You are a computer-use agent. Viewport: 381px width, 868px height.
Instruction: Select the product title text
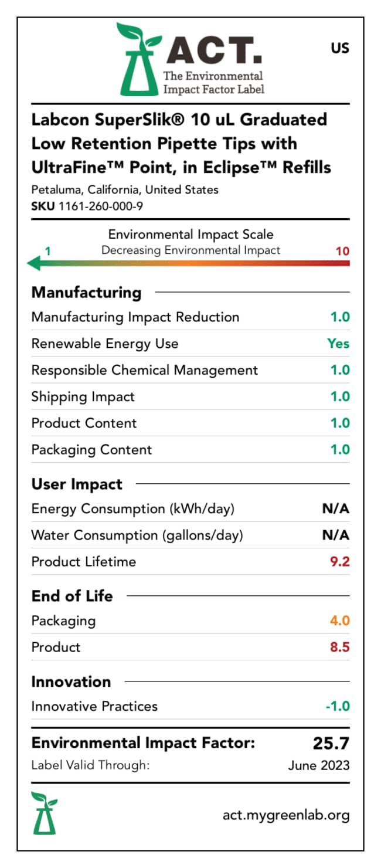[x=181, y=143]
